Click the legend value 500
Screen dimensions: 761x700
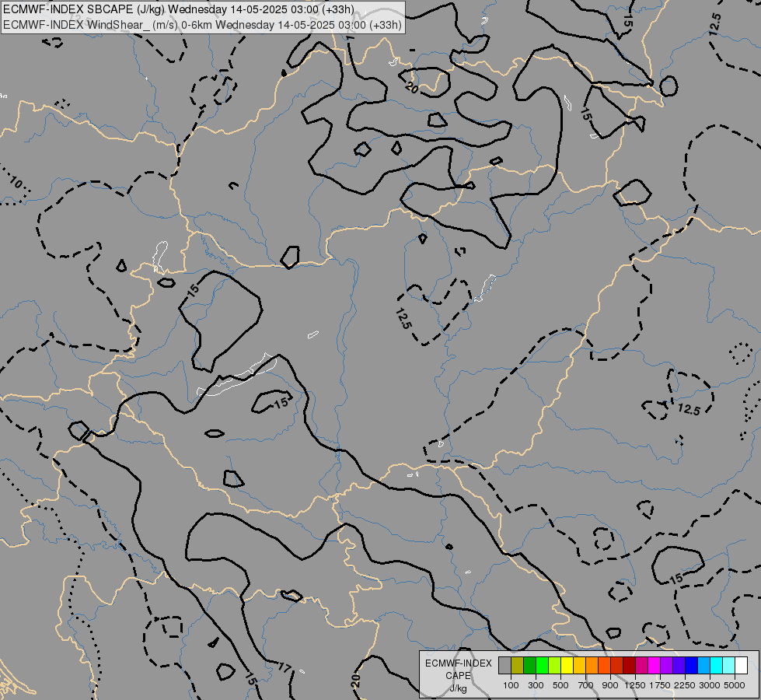coord(560,685)
